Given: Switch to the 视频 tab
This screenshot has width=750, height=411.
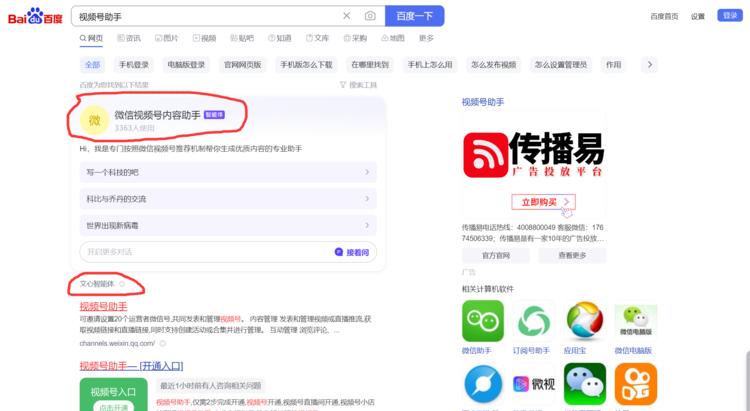Looking at the screenshot, I should click(204, 38).
